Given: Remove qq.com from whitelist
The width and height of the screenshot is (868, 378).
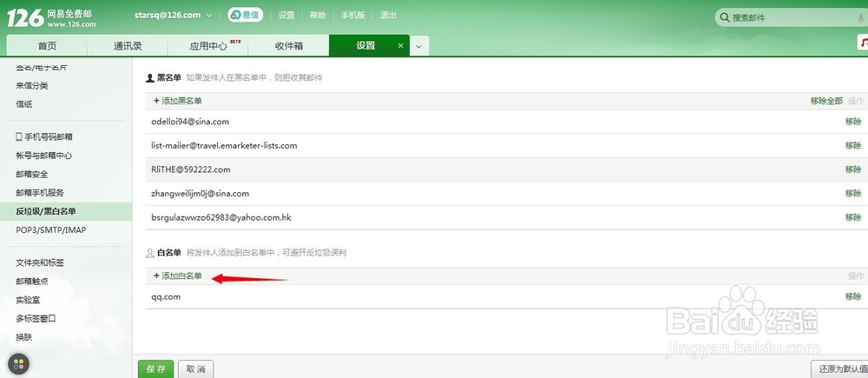Looking at the screenshot, I should 853,297.
